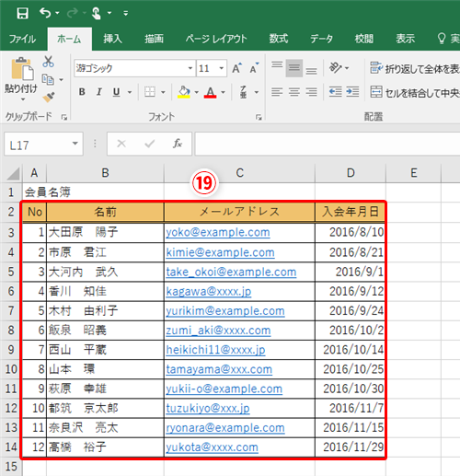460x476 pixels.
Task: Select row 7 header
Action: pos(11,311)
